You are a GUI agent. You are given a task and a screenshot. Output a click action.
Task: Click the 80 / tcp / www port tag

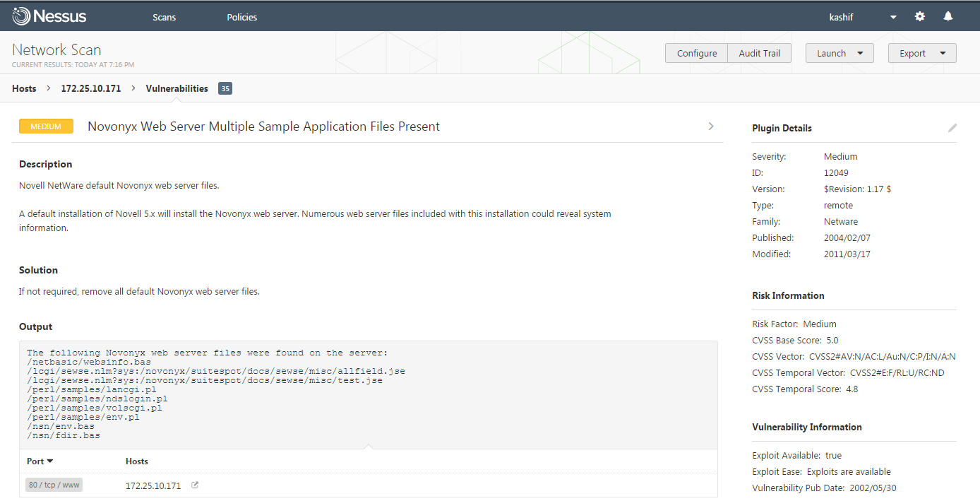[54, 485]
